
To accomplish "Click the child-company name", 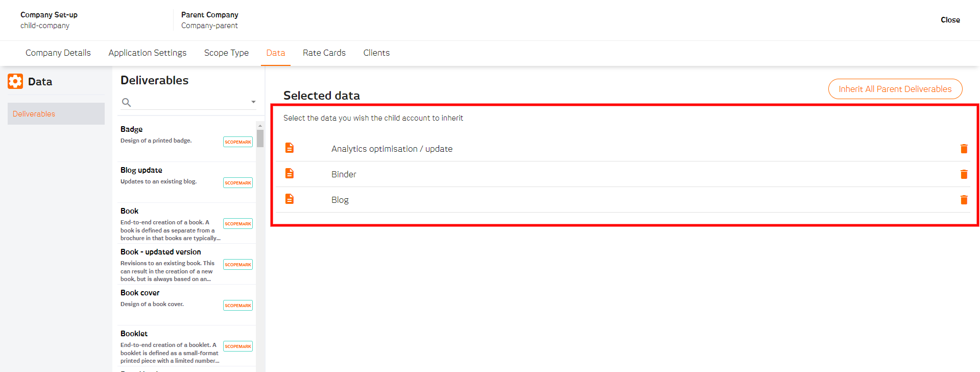I will [45, 26].
